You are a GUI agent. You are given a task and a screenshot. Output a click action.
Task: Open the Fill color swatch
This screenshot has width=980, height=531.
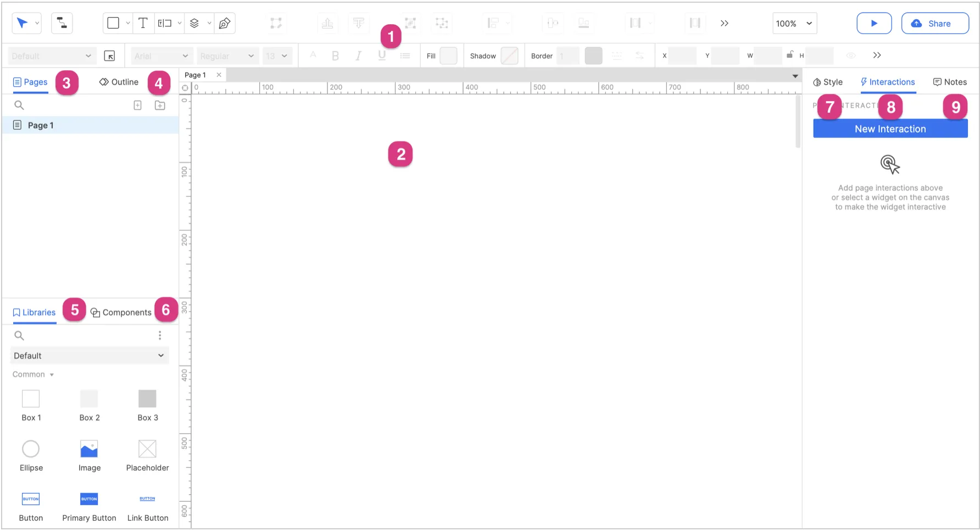click(x=448, y=56)
